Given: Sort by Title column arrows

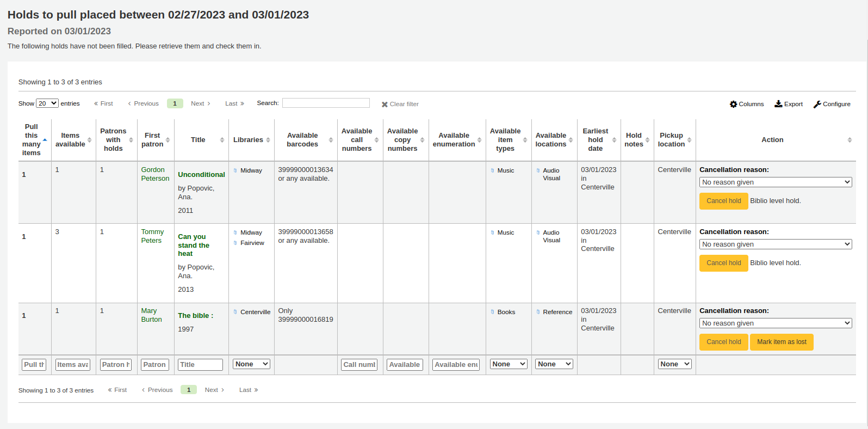Looking at the screenshot, I should tap(222, 140).
